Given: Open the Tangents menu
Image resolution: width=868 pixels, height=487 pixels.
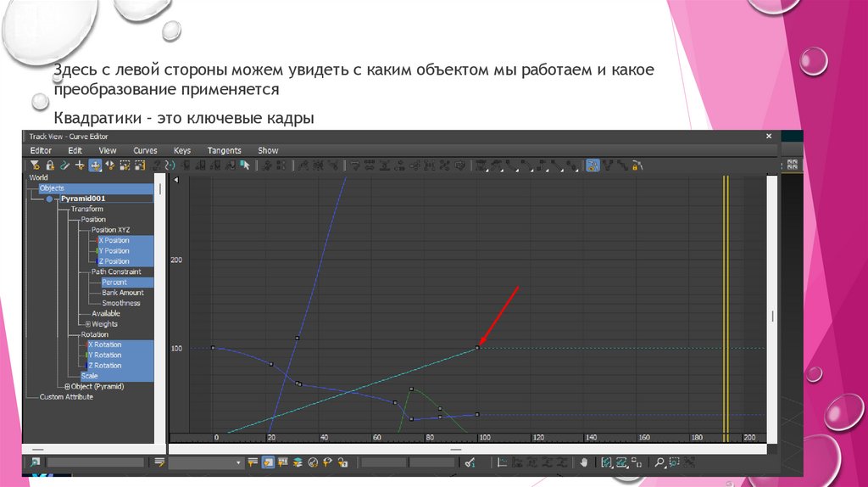Looking at the screenshot, I should (224, 150).
